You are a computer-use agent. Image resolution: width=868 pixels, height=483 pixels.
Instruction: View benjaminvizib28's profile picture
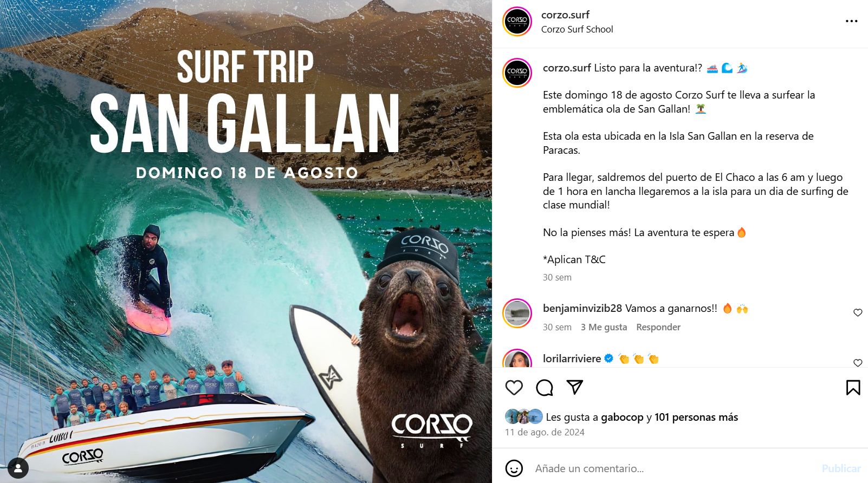point(517,313)
